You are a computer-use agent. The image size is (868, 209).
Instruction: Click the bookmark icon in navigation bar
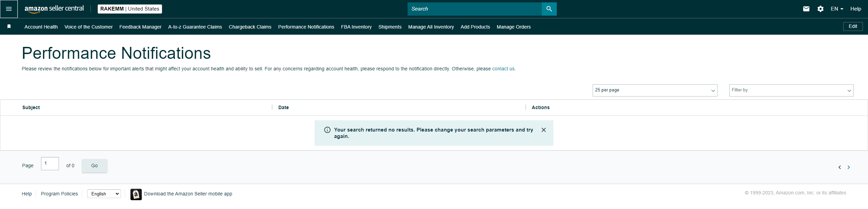(x=9, y=27)
